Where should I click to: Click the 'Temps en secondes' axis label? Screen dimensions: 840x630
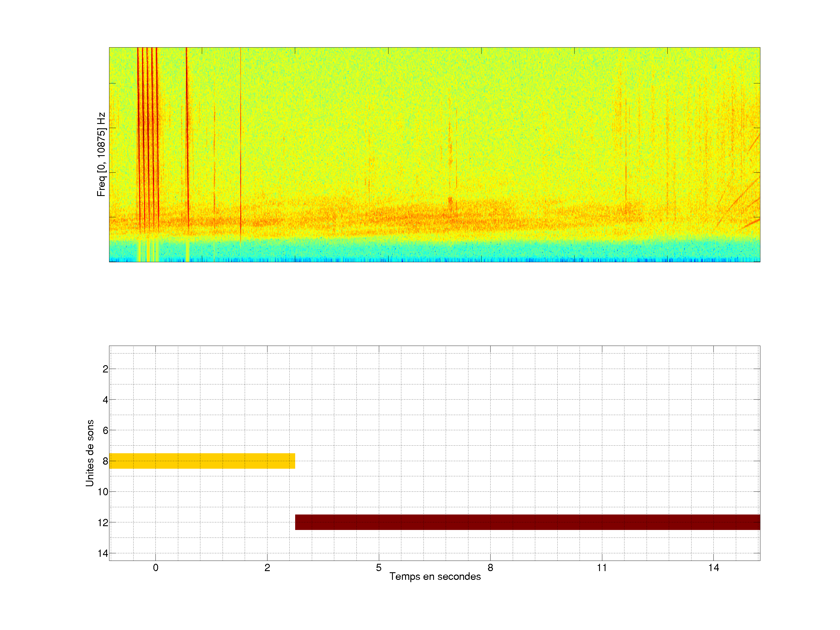(435, 576)
